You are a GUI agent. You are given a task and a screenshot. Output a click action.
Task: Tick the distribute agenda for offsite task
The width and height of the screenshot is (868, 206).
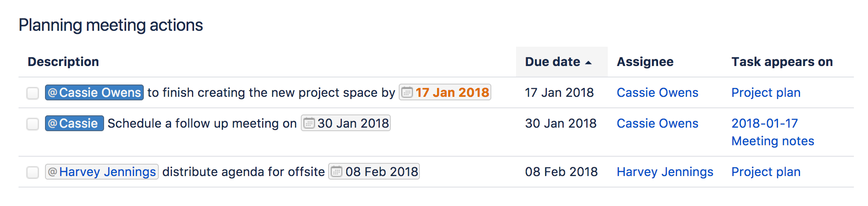point(33,172)
